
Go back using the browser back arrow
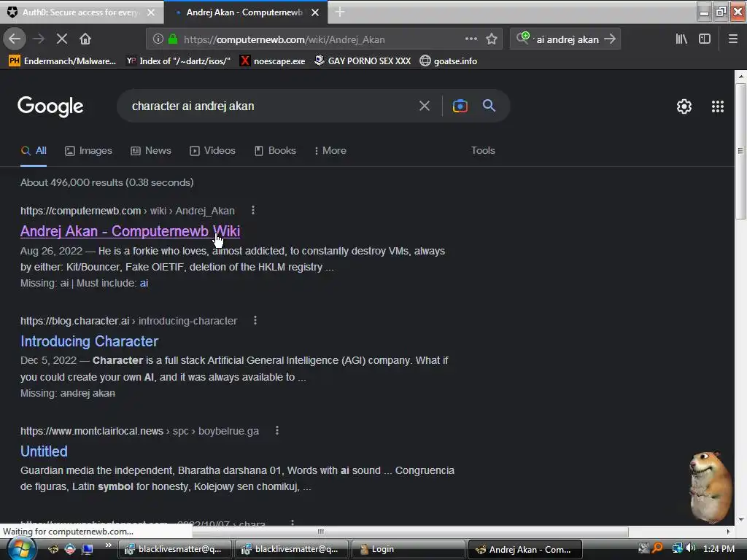coord(15,39)
